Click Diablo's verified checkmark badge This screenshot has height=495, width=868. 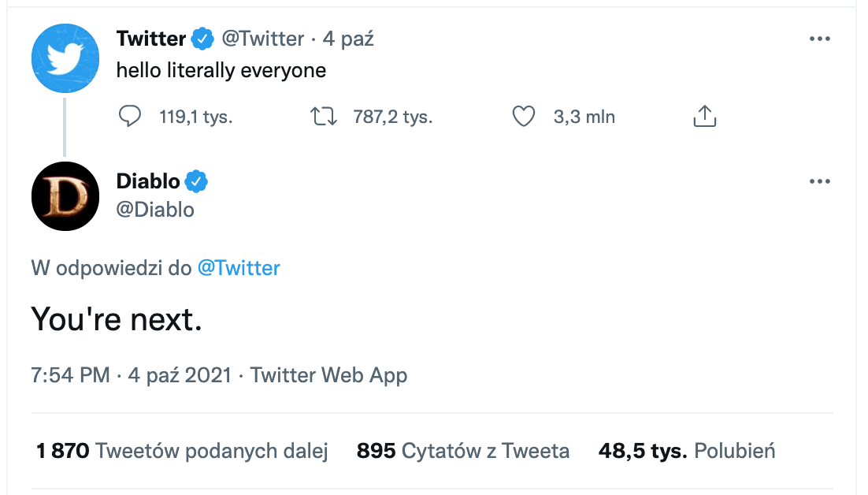196,182
